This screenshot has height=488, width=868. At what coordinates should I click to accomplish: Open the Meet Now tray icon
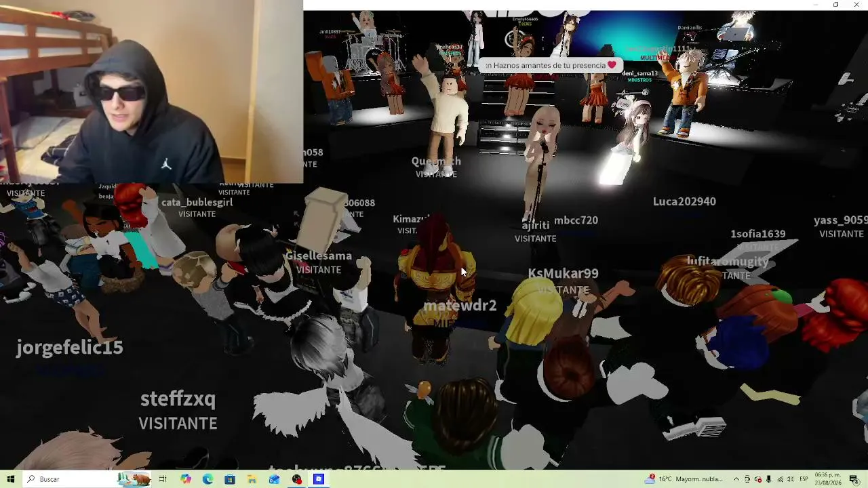pyautogui.click(x=747, y=479)
